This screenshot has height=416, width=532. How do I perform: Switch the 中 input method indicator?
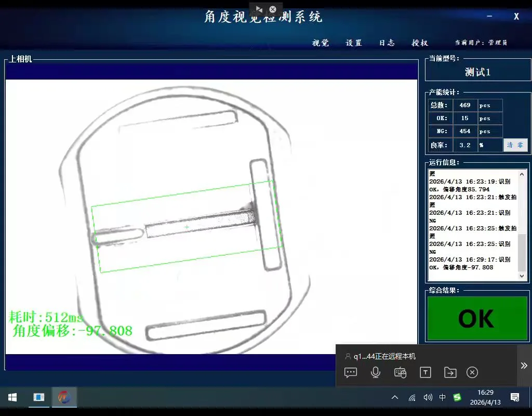443,397
